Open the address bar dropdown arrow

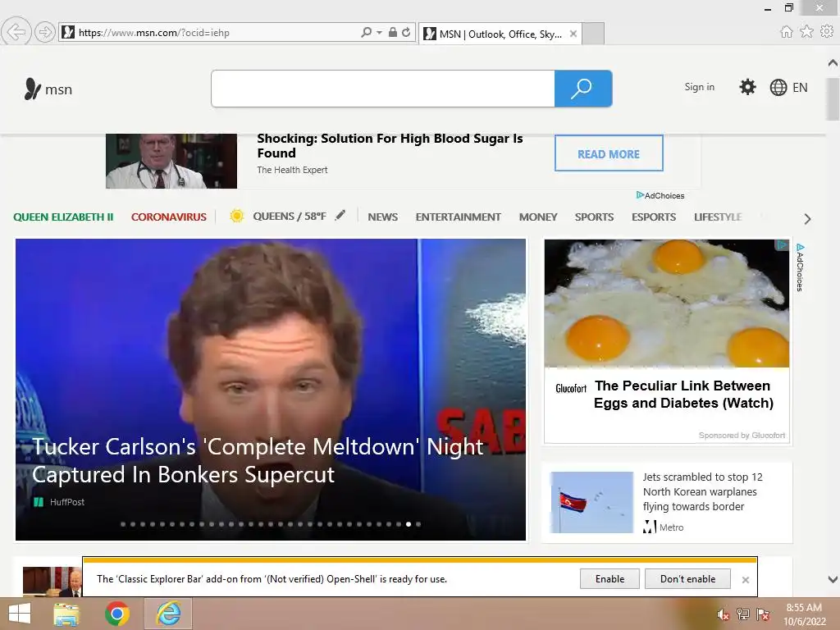click(x=379, y=33)
